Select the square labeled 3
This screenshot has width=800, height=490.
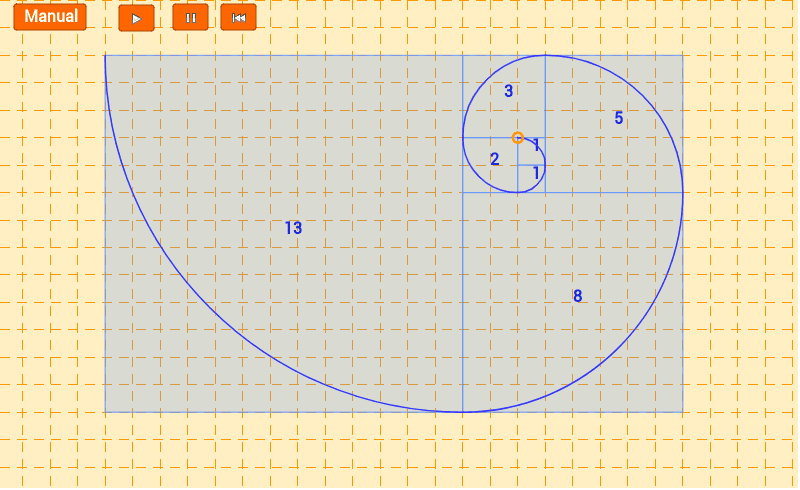tap(504, 96)
